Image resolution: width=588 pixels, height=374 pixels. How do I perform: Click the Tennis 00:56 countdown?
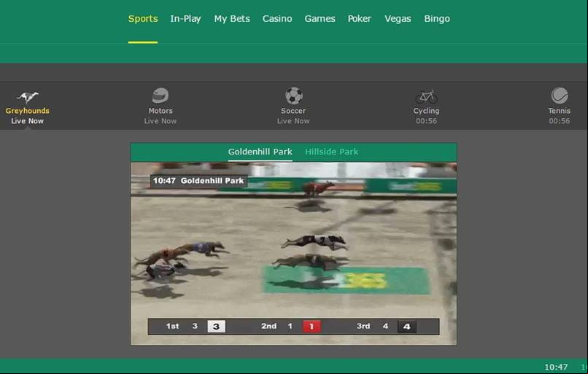point(560,121)
